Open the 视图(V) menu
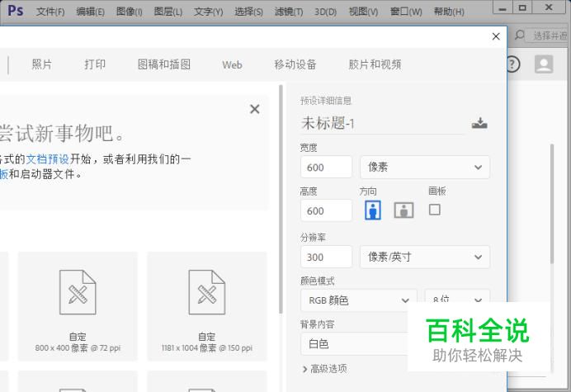Screen dimensions: 571x392 pos(363,12)
